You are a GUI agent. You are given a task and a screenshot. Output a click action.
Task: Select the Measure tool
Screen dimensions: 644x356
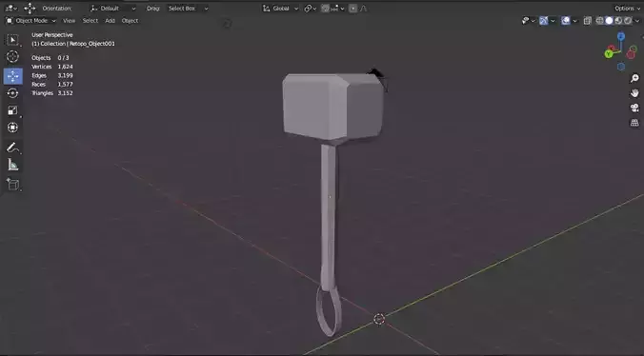12,165
